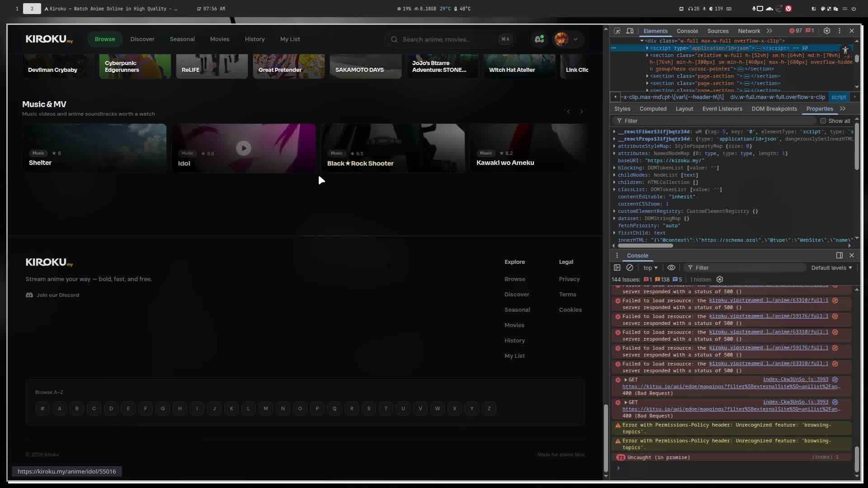
Task: Click the red error count badge showing 97
Action: [796, 31]
